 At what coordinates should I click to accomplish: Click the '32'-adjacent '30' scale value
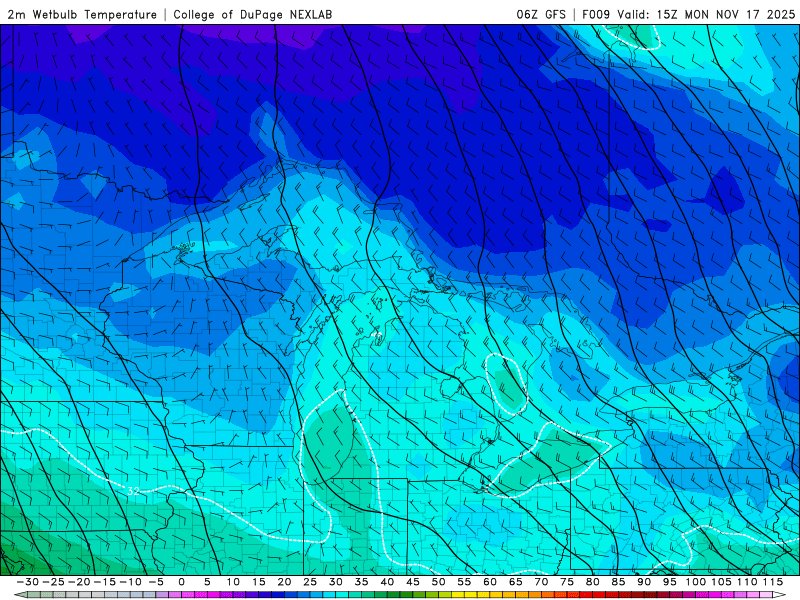pyautogui.click(x=335, y=582)
